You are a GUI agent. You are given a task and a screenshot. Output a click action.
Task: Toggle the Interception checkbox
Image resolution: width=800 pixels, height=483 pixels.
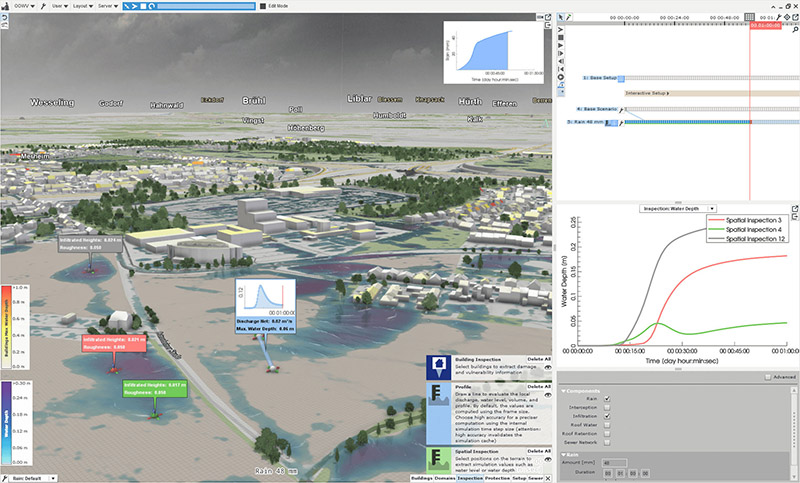[607, 408]
